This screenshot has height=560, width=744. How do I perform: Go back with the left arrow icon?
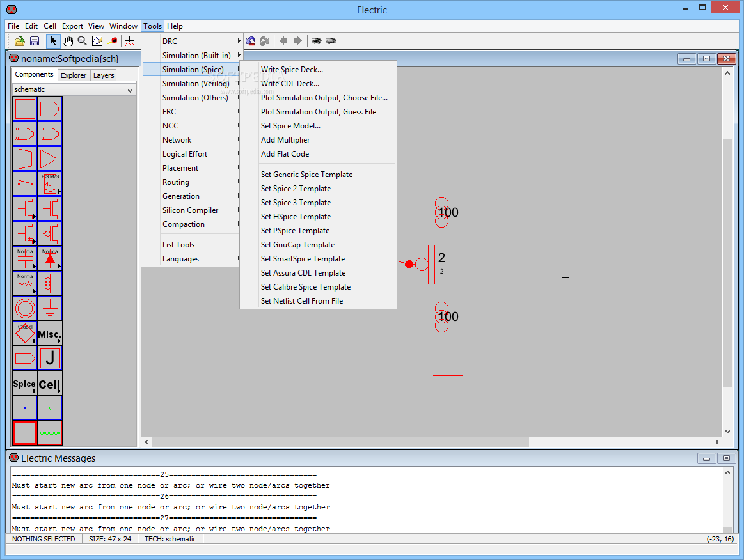point(283,41)
